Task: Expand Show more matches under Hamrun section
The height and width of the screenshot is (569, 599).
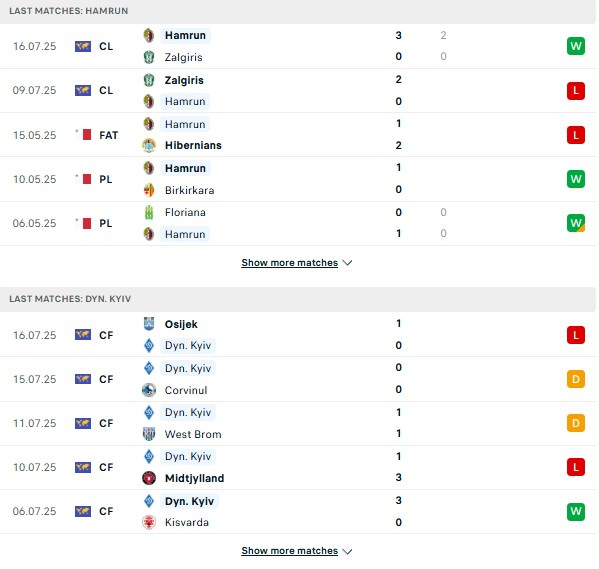Action: pyautogui.click(x=290, y=263)
